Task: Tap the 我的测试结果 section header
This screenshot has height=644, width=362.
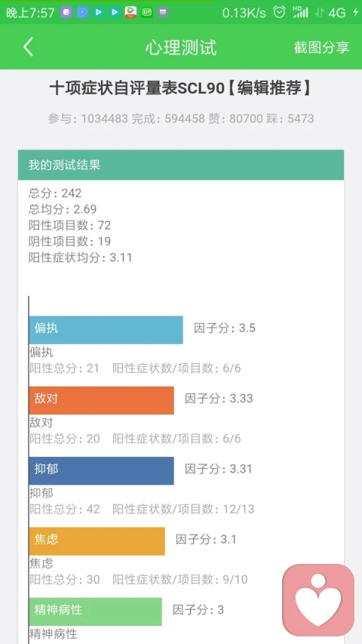Action: coord(181,165)
